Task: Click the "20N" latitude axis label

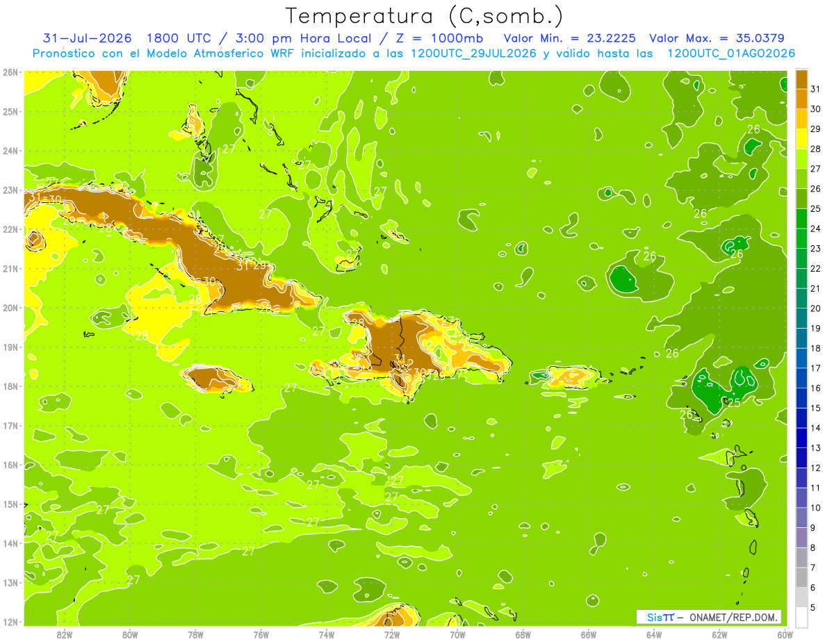Action: tap(10, 308)
